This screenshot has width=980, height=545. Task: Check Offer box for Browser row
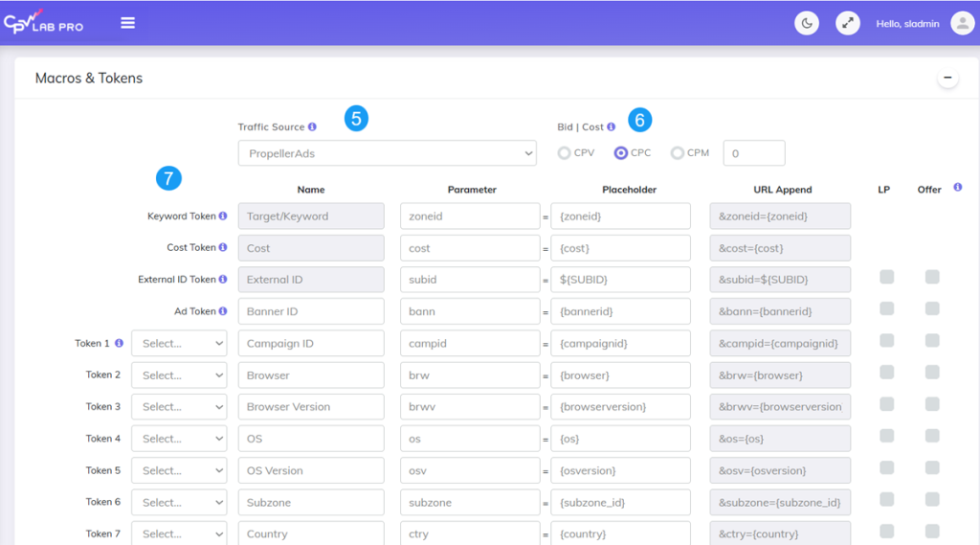pyautogui.click(x=932, y=373)
